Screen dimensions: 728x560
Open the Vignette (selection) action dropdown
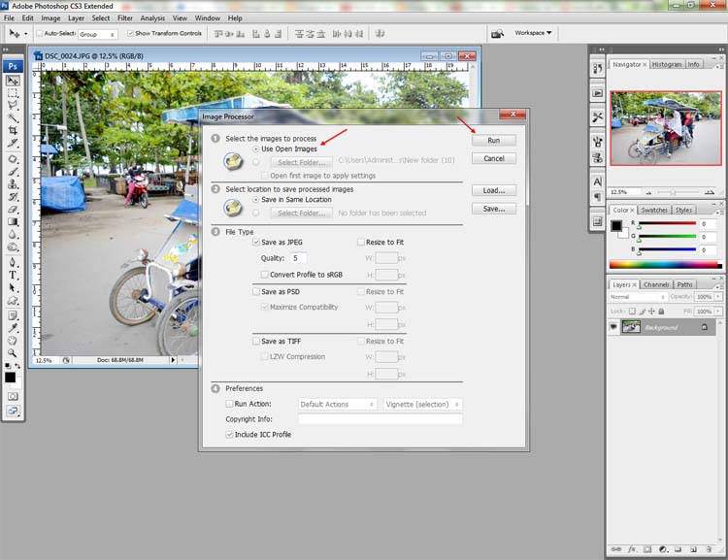pos(422,405)
